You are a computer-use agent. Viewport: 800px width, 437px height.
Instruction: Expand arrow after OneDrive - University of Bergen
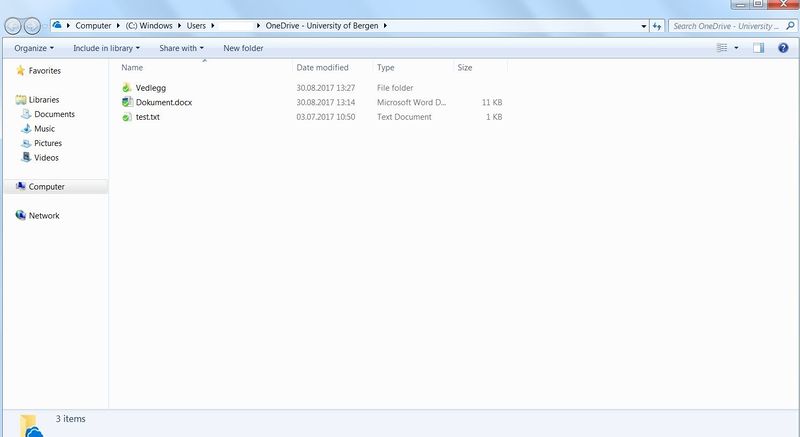pos(385,25)
